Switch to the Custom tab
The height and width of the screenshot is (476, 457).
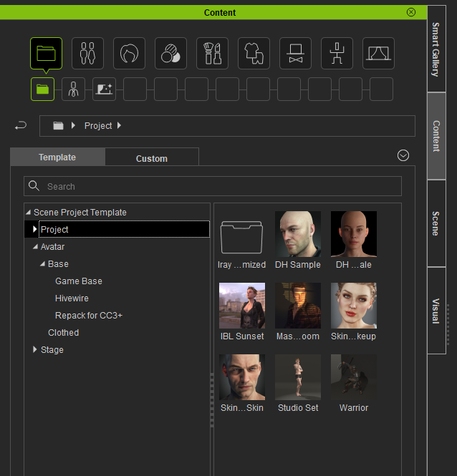[x=152, y=158]
